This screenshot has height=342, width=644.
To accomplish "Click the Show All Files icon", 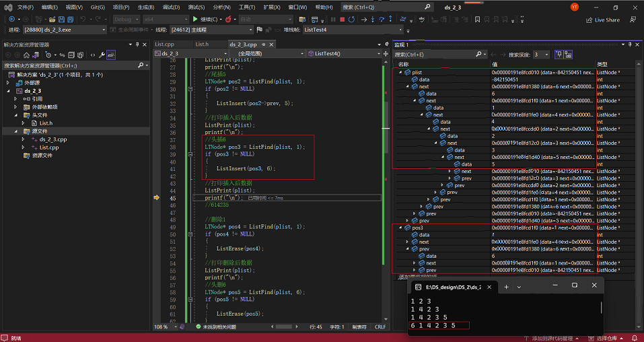I will [x=81, y=55].
